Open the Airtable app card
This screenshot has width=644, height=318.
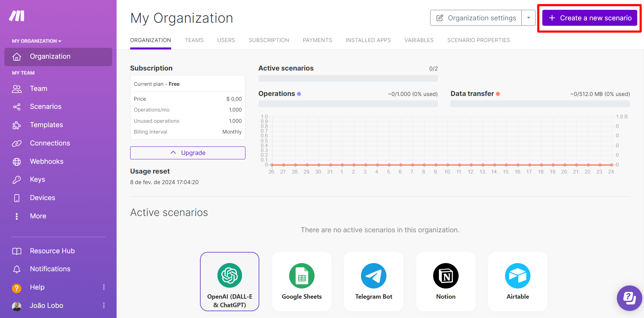(518, 281)
